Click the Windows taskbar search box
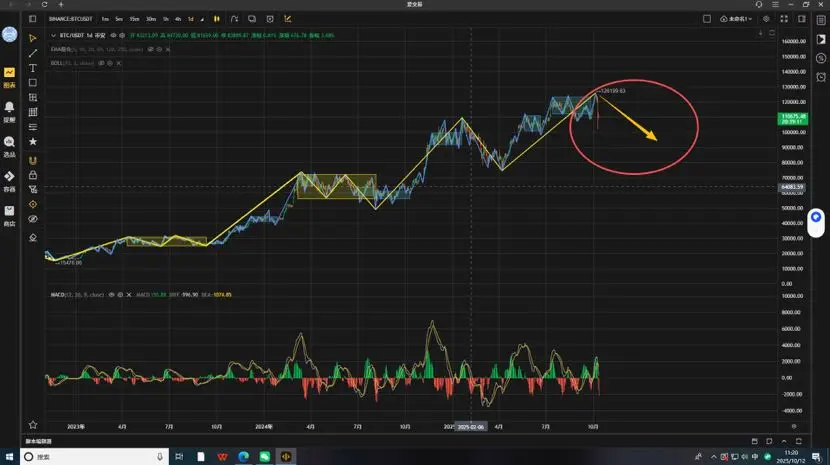 (95, 457)
